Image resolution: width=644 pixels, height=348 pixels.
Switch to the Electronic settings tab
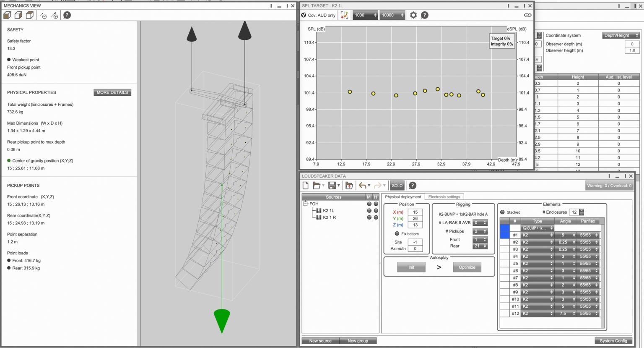[444, 197]
